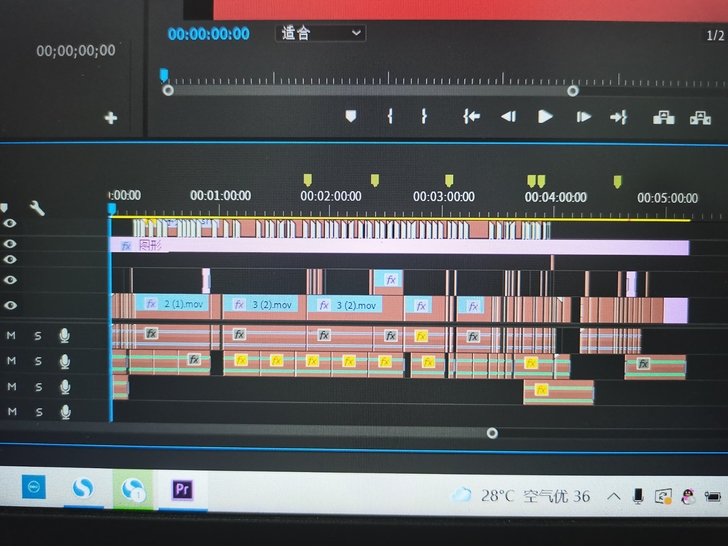Viewport: 728px width, 546px height.
Task: Step forward one frame
Action: click(583, 117)
